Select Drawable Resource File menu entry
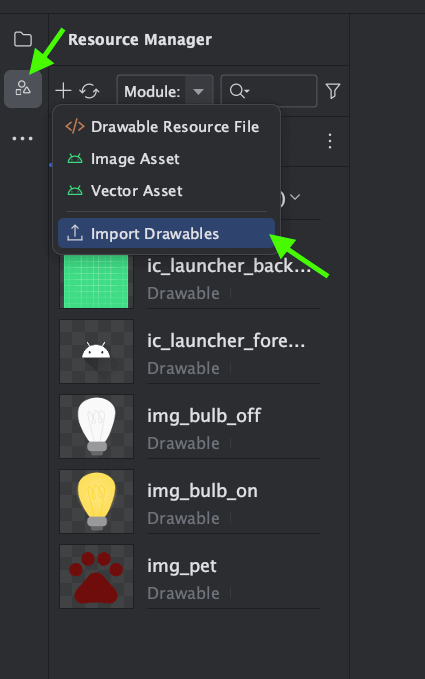Image resolution: width=425 pixels, height=679 pixels. click(x=166, y=126)
